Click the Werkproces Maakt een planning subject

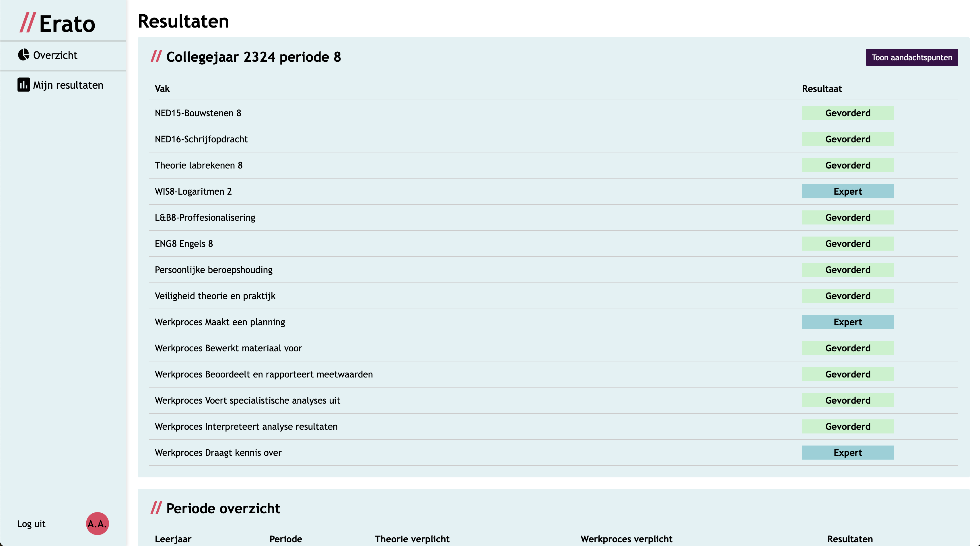pyautogui.click(x=219, y=322)
